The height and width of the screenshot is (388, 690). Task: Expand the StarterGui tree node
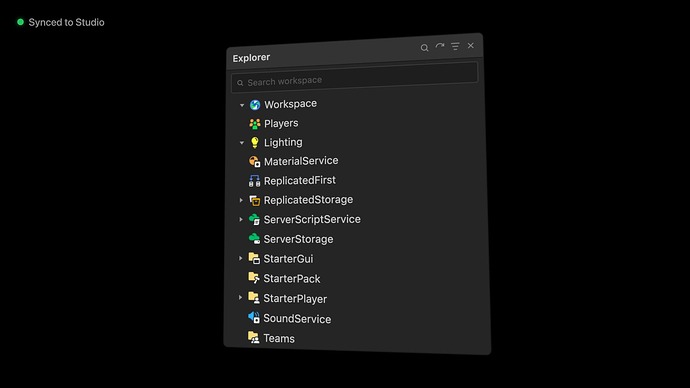241,258
